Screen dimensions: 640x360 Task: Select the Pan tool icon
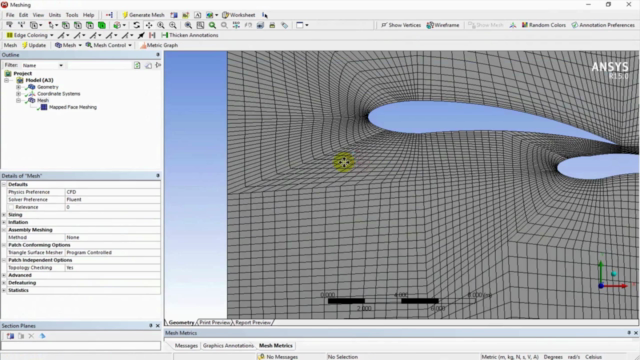pyautogui.click(x=149, y=25)
